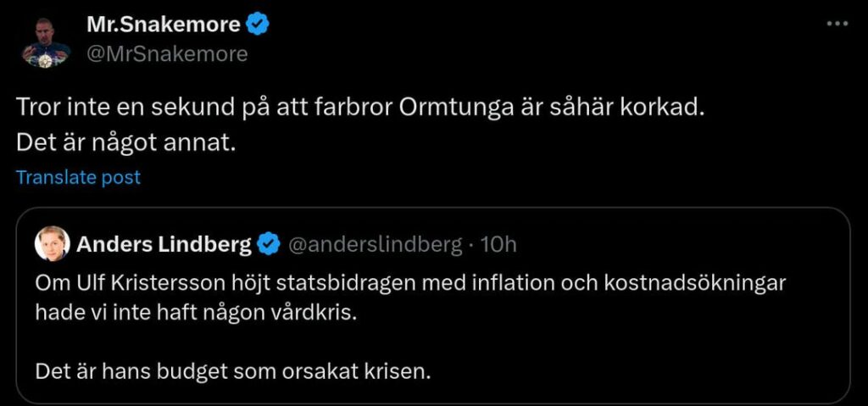868x406 pixels.
Task: Click the Translate post link
Action: coord(78,177)
